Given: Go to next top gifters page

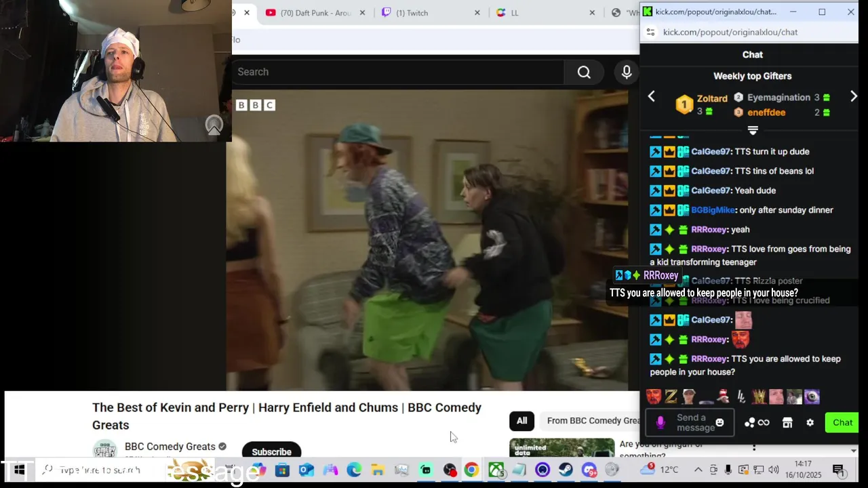Looking at the screenshot, I should (x=853, y=97).
